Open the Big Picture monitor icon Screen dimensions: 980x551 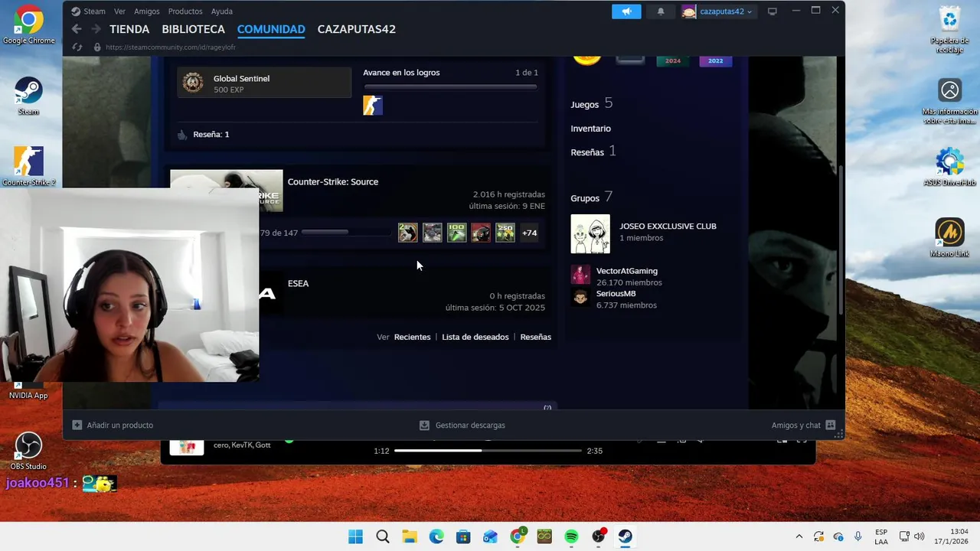[773, 11]
